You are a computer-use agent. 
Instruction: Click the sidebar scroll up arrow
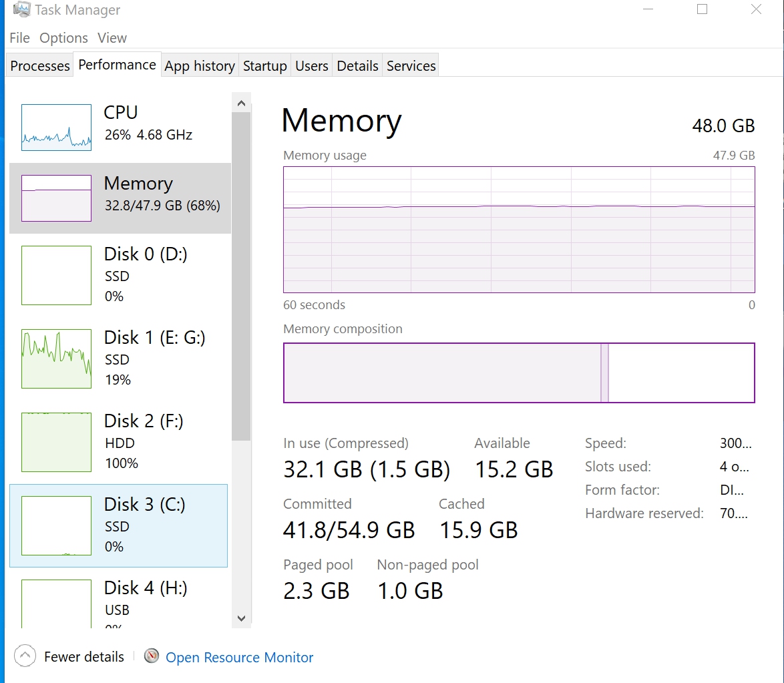(x=242, y=103)
